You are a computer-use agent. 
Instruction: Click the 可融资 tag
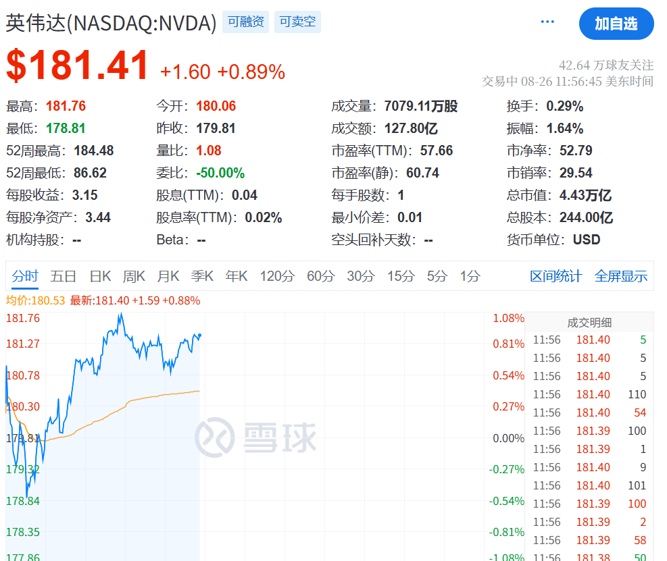[x=245, y=22]
